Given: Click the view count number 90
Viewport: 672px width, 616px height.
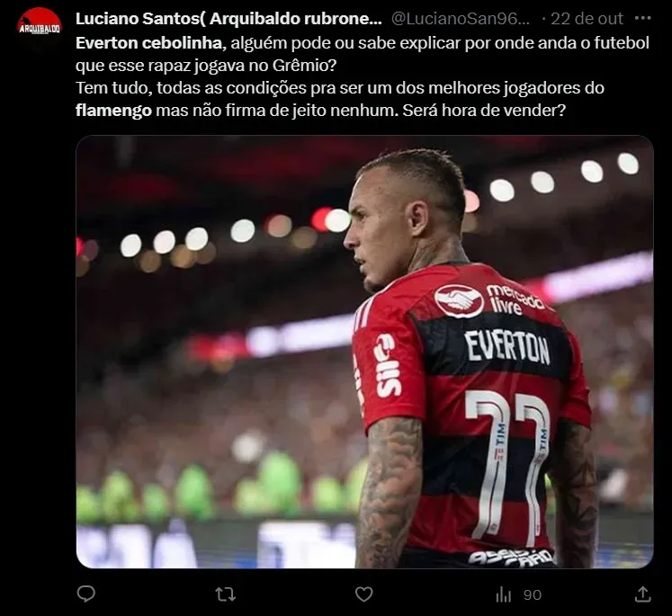Looking at the screenshot, I should pyautogui.click(x=533, y=595).
